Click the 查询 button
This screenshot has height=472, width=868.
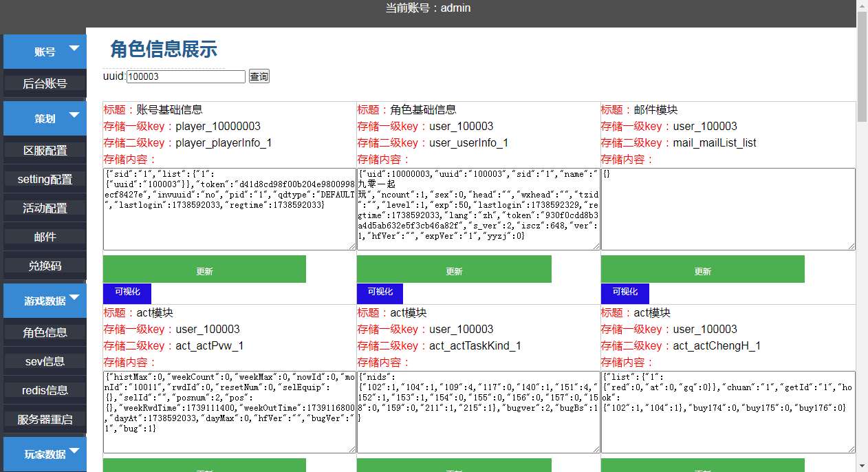pos(259,76)
